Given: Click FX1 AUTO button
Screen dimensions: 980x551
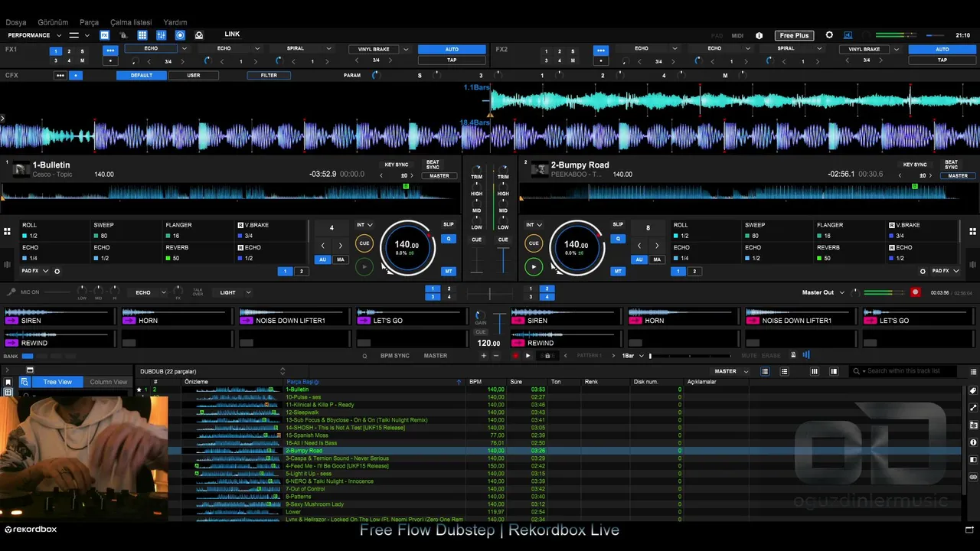Looking at the screenshot, I should tap(452, 49).
